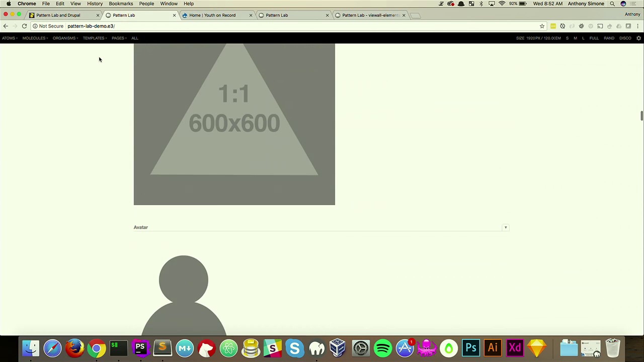Viewport: 644px width, 362px height.
Task: Open Spotify from the Dock
Action: click(382, 348)
